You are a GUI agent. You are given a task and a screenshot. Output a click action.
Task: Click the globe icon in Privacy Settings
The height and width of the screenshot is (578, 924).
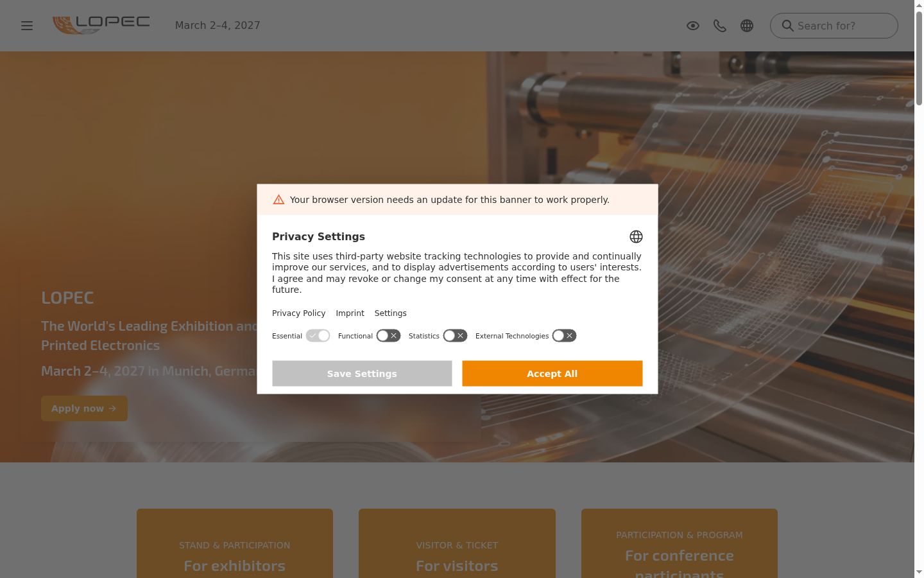(x=636, y=237)
